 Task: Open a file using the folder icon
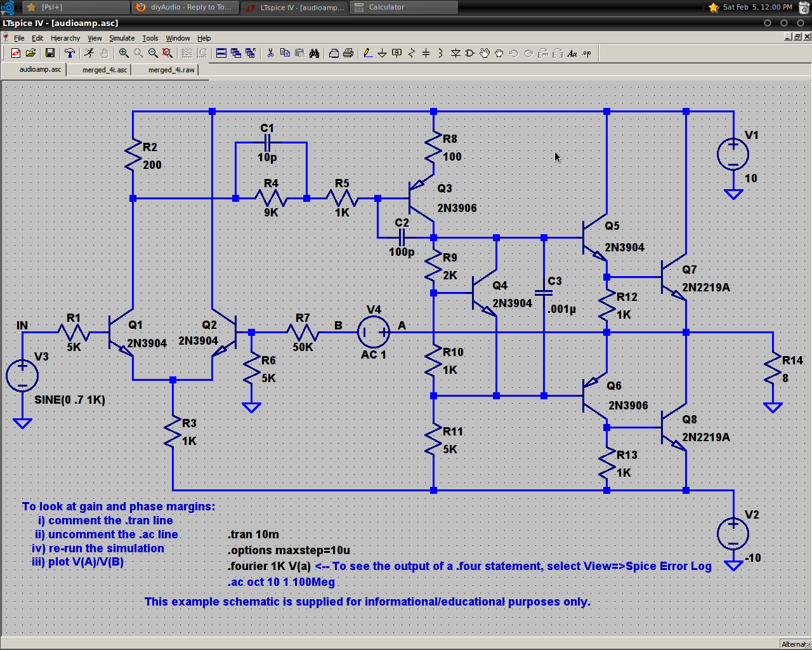(x=30, y=53)
